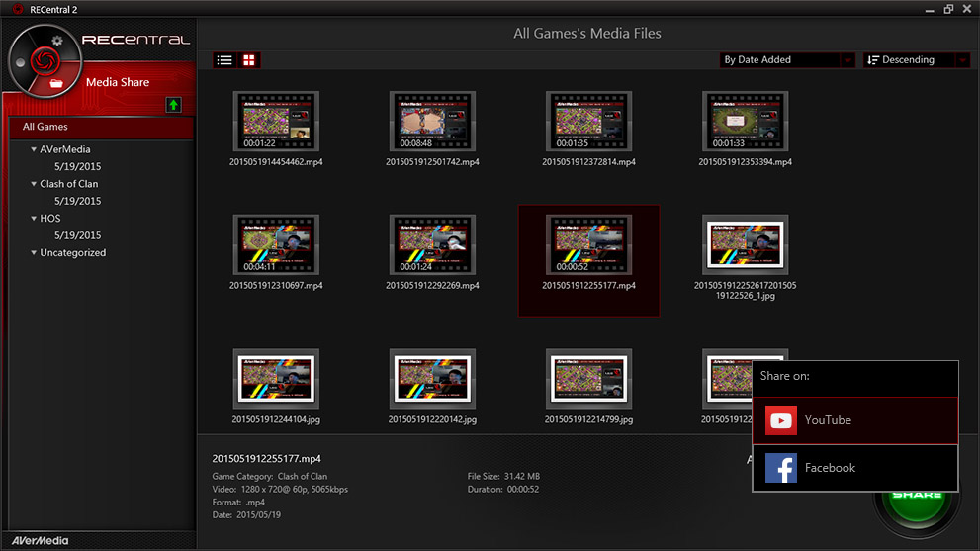Select All Games in the sidebar

tap(100, 127)
